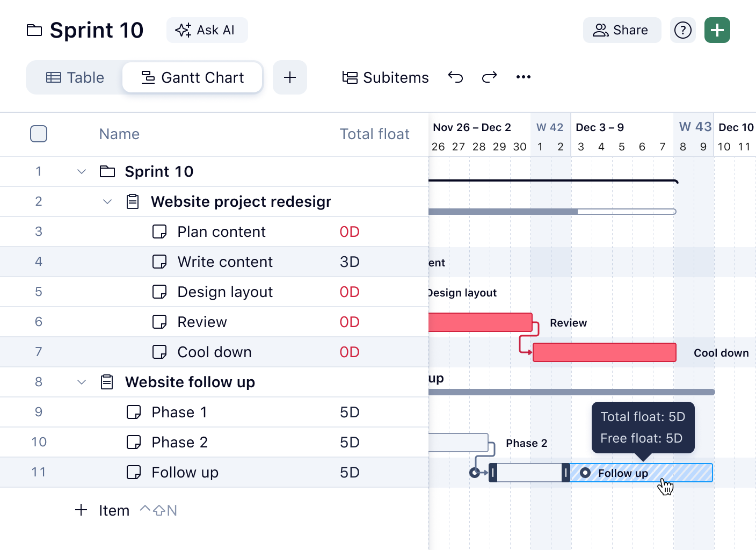
Task: Toggle the select all checkbox in header
Action: tap(39, 134)
